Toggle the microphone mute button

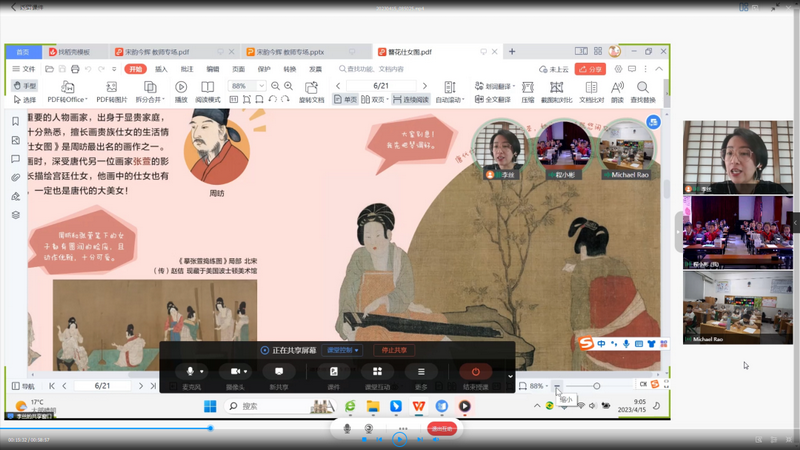click(189, 371)
